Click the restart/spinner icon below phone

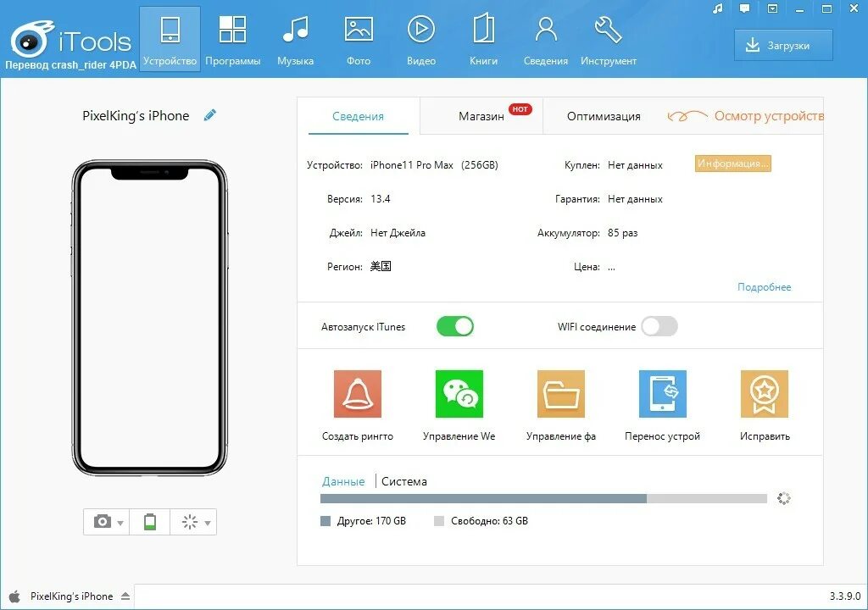pyautogui.click(x=190, y=521)
